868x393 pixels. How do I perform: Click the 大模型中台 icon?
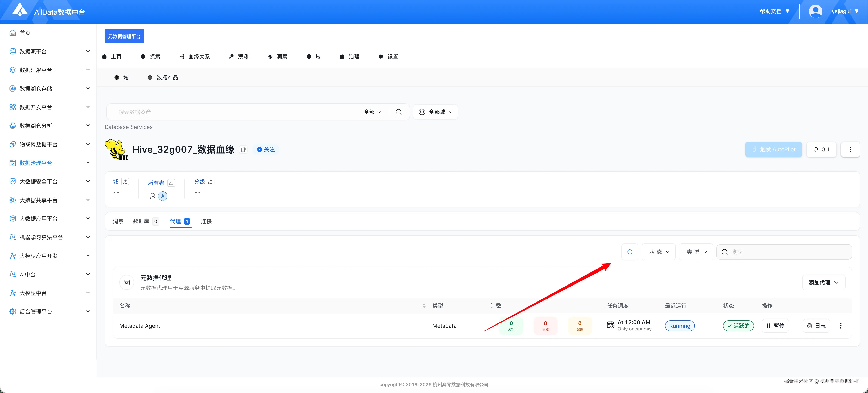click(x=13, y=293)
